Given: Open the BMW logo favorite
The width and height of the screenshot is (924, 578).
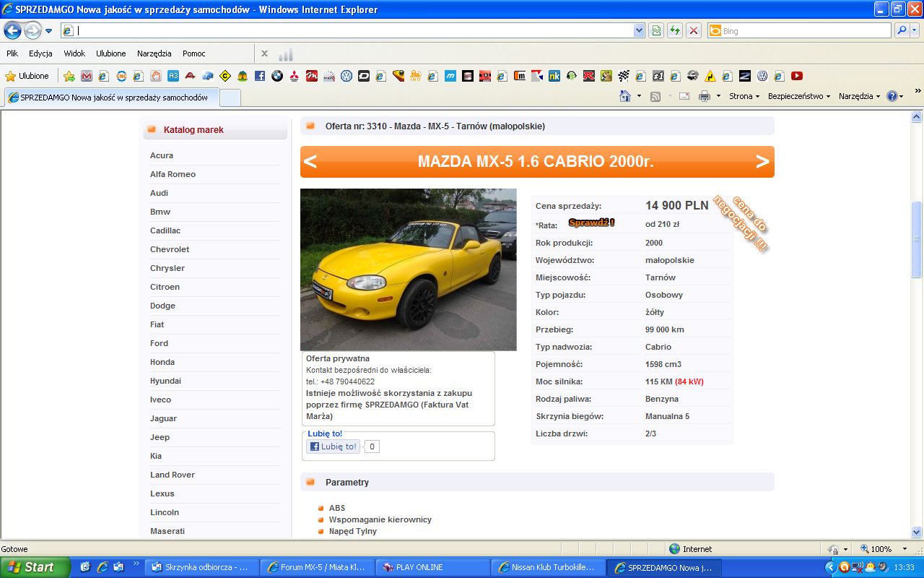Looking at the screenshot, I should [x=277, y=76].
